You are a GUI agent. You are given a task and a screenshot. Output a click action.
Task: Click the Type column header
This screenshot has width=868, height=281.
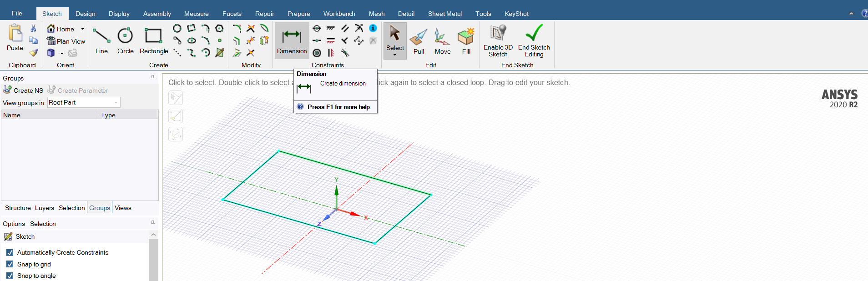tap(128, 115)
